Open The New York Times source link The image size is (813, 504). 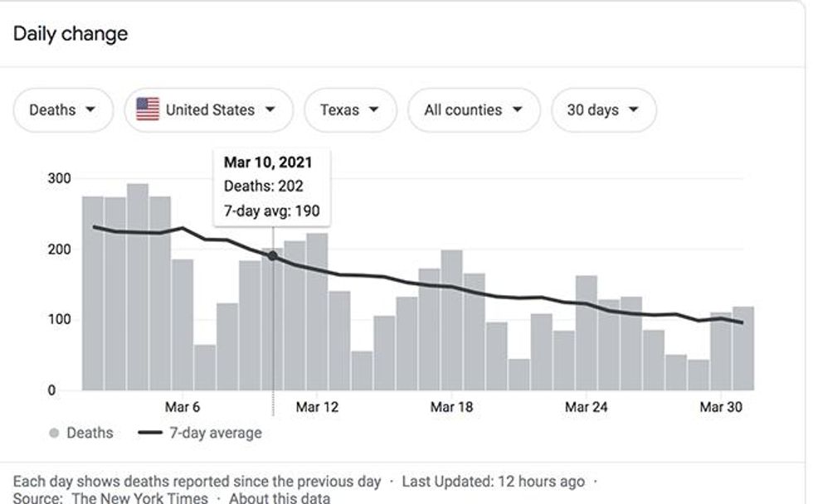139,498
